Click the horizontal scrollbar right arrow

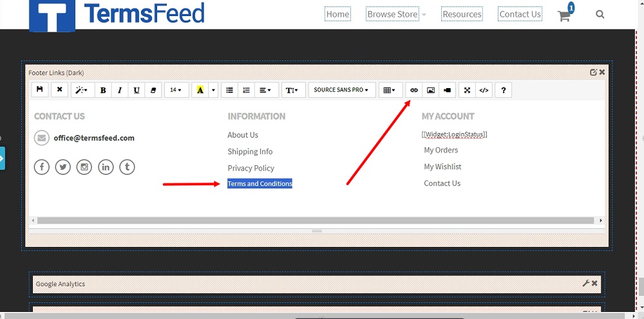click(x=601, y=221)
